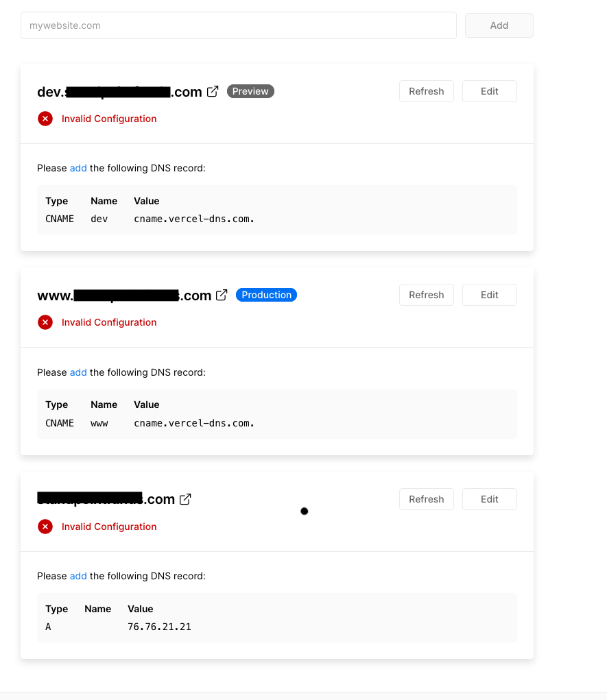Click Refresh on the apex domain card
This screenshot has width=607, height=700.
(x=426, y=498)
